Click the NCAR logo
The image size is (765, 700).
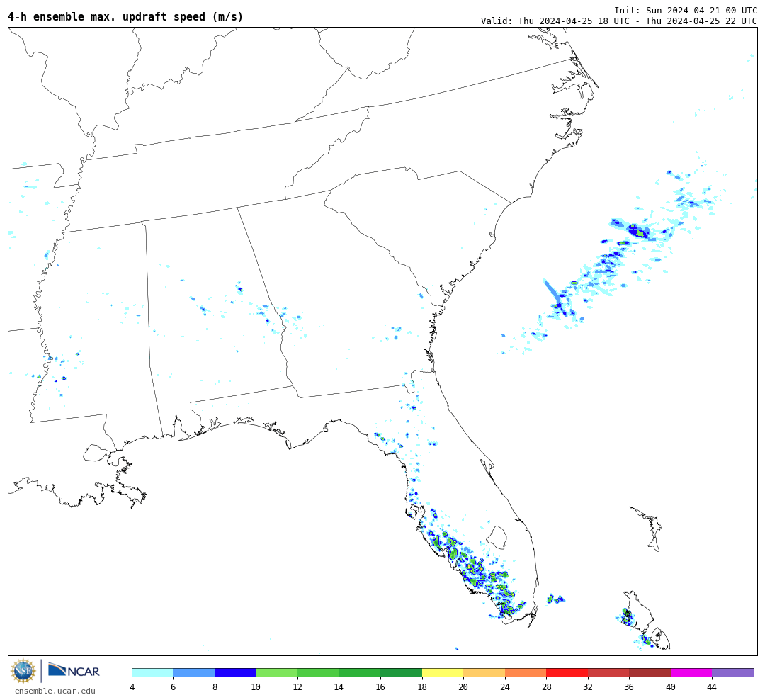point(74,670)
